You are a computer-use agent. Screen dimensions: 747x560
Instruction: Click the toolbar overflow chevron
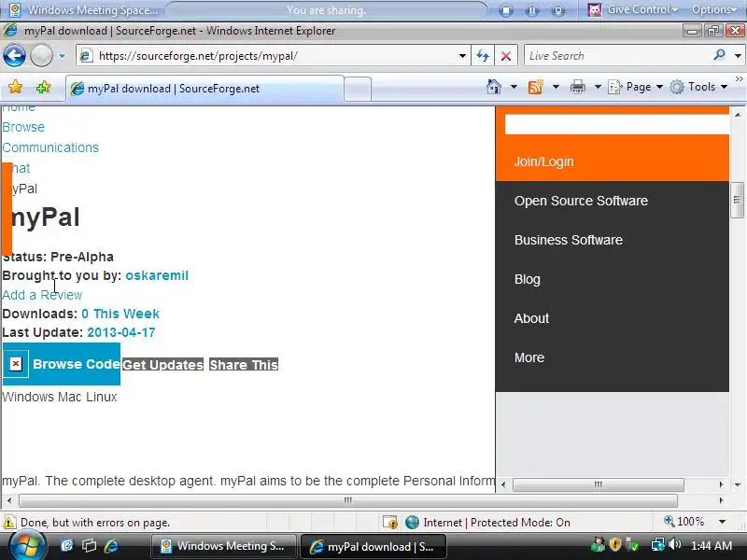tap(739, 78)
